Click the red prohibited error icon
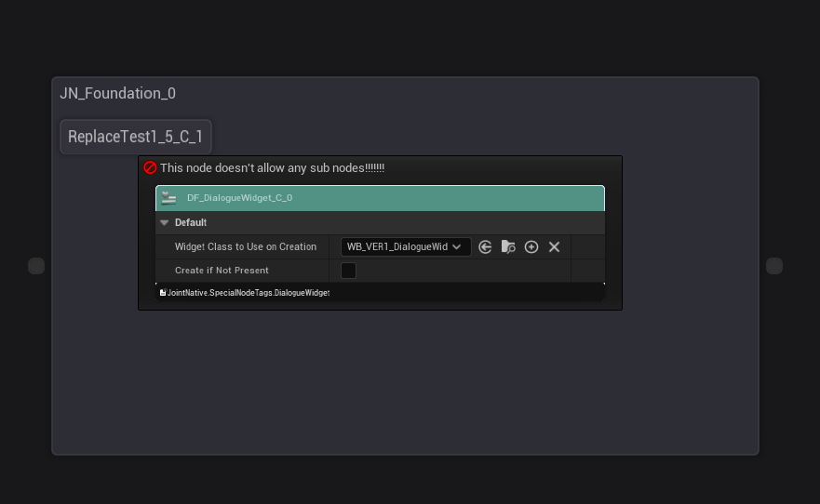820x504 pixels. pyautogui.click(x=150, y=168)
